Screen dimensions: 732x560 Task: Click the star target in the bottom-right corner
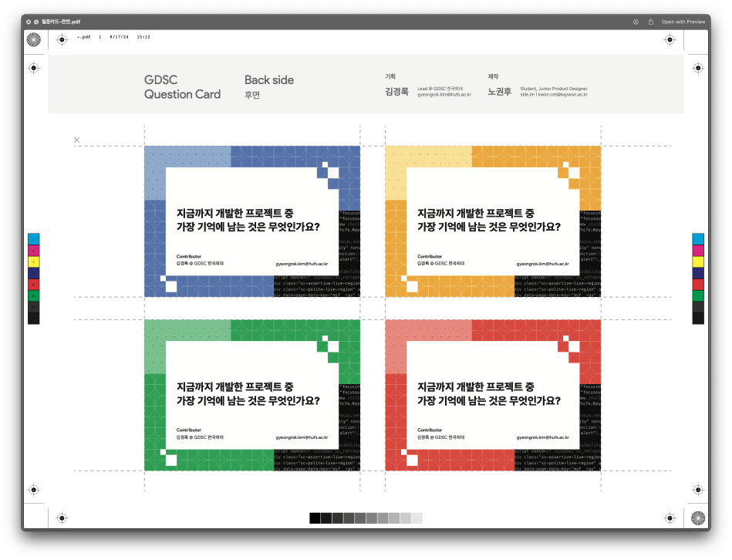tap(698, 517)
